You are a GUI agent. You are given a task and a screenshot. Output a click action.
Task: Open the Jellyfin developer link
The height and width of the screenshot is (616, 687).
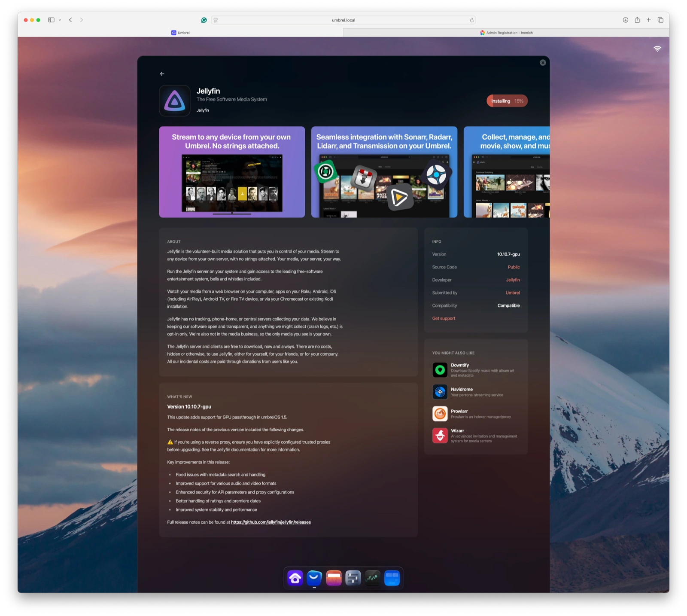coord(513,280)
